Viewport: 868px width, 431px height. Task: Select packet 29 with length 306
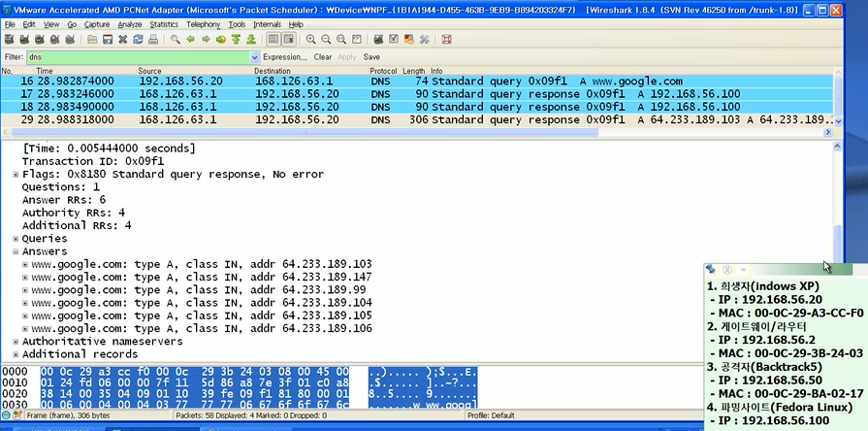(416, 120)
